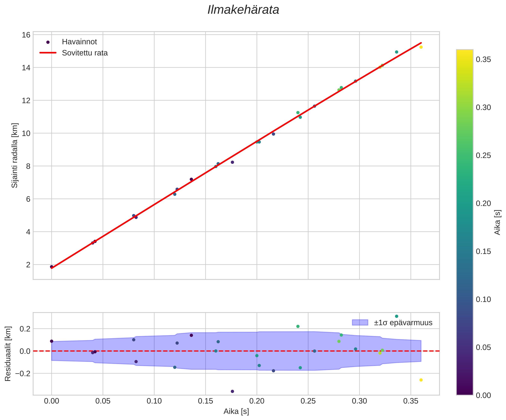506x420 pixels.
Task: Click the yellow data point at top right
Action: coord(421,47)
